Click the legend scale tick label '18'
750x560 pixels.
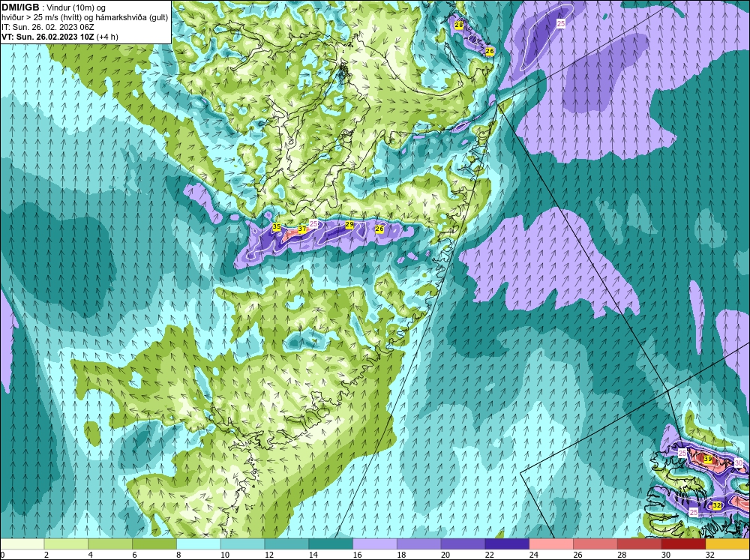click(401, 555)
